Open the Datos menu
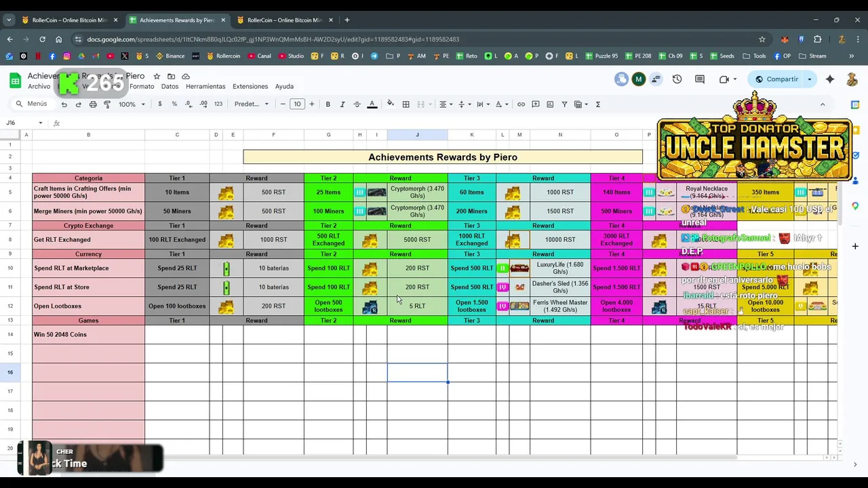Image resolution: width=868 pixels, height=488 pixels. tap(170, 87)
